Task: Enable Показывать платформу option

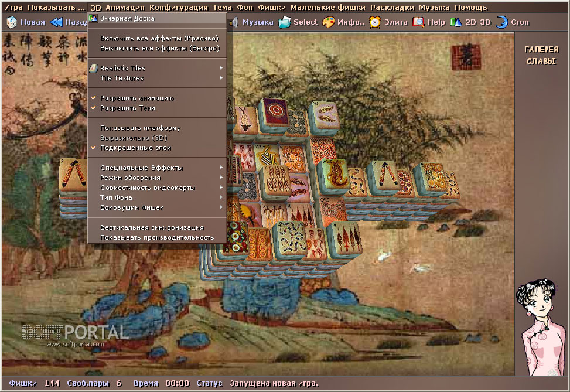Action: (157, 128)
